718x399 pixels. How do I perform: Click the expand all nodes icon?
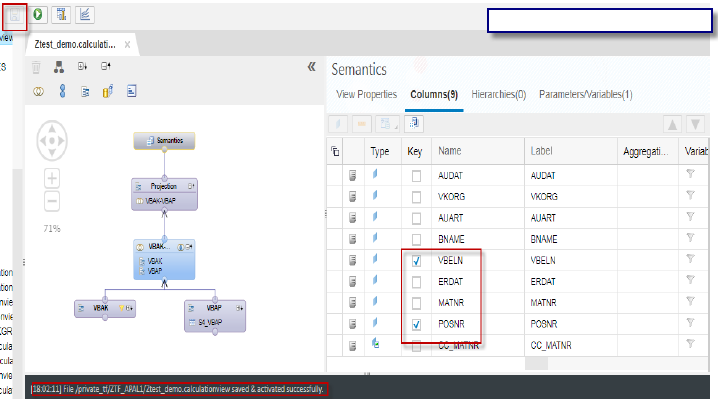[82, 67]
